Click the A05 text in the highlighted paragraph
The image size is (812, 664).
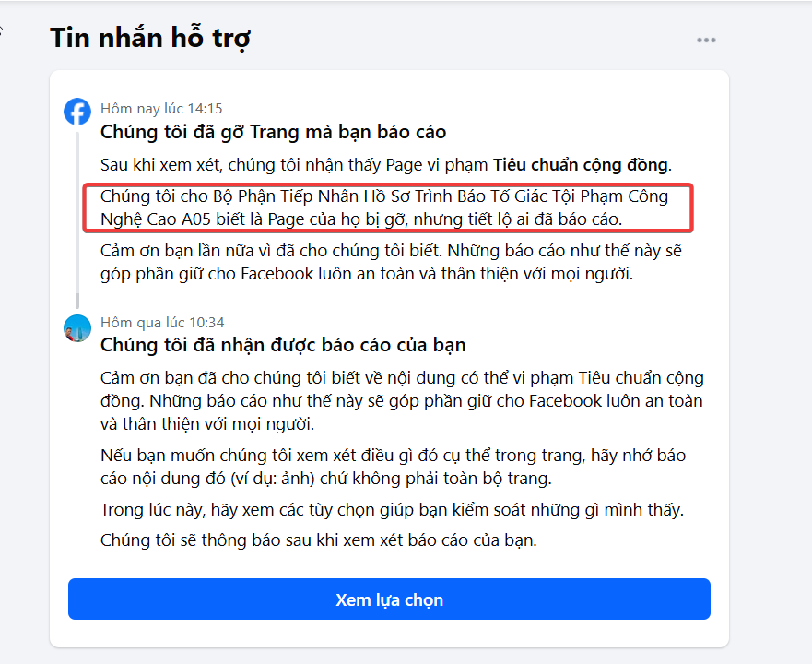(195, 219)
